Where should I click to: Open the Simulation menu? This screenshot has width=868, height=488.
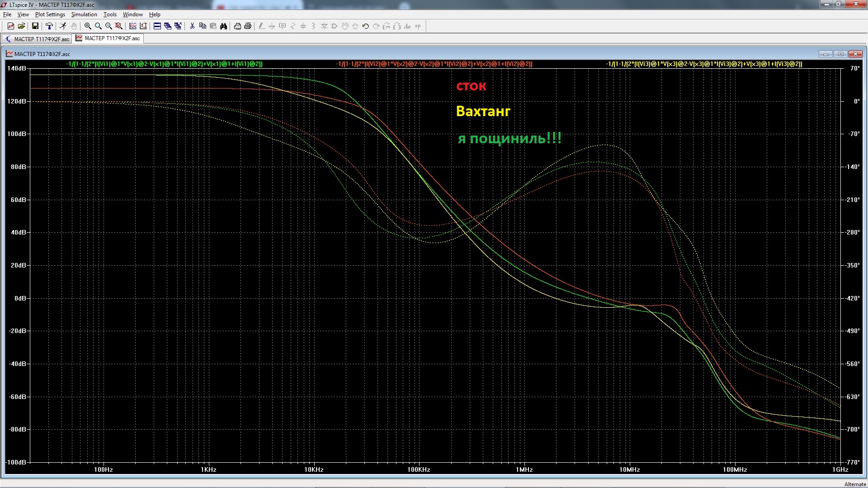pyautogui.click(x=84, y=14)
